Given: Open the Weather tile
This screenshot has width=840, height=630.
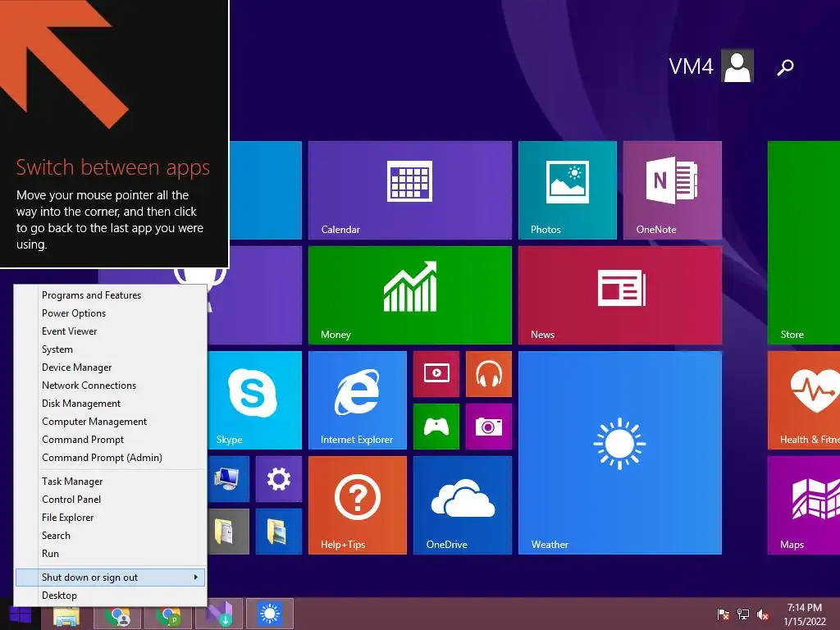Looking at the screenshot, I should (620, 453).
